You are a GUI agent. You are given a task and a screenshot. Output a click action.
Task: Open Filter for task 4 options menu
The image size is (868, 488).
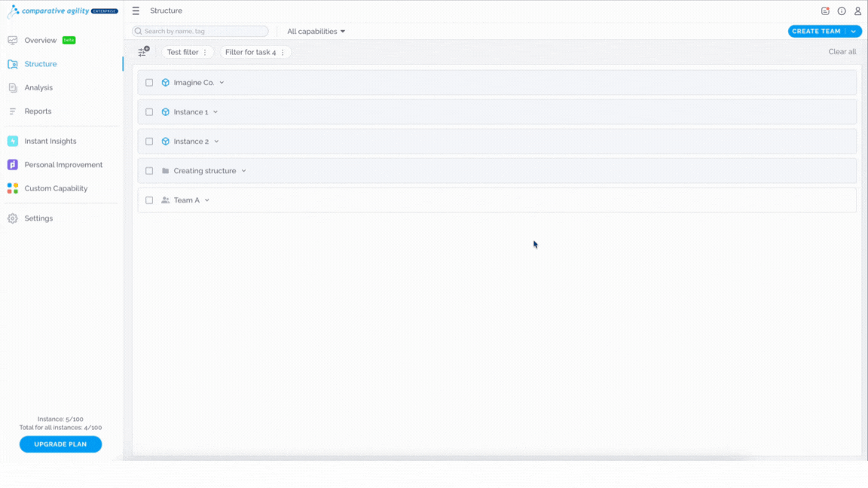click(x=283, y=52)
